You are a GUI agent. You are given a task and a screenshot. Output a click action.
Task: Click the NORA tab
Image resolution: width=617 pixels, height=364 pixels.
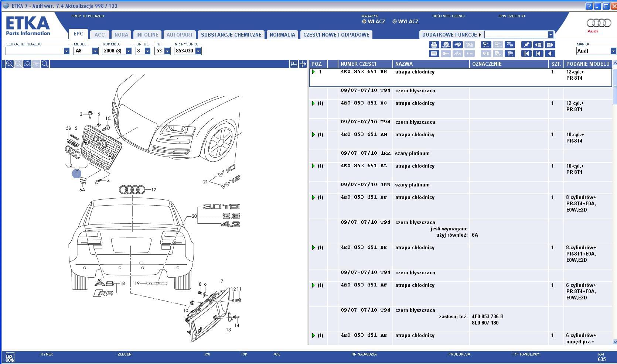pos(121,35)
